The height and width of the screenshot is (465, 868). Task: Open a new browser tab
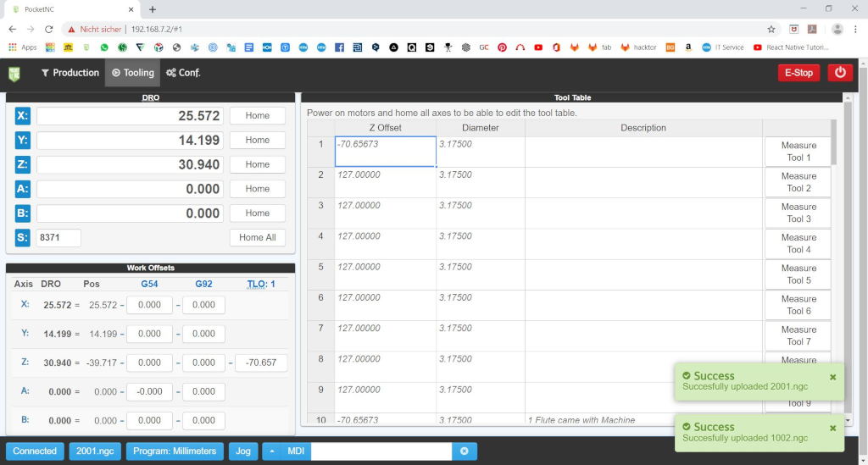[x=153, y=9]
